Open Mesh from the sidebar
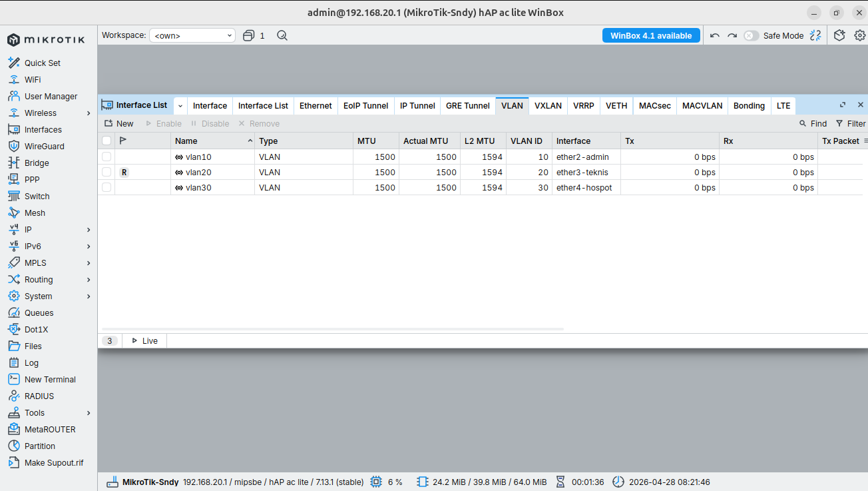 point(35,213)
